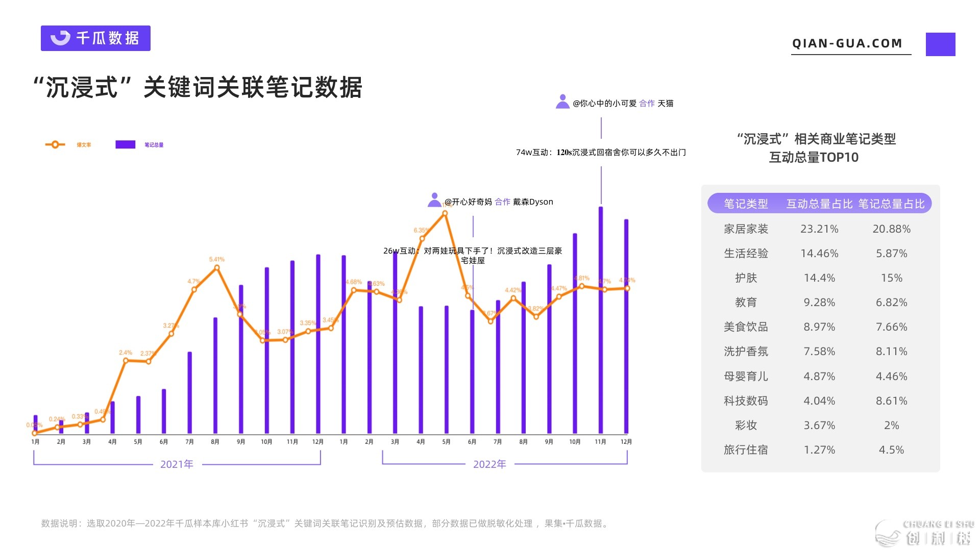Click the text @你心中的小可爱 合作 天猫
Image resolution: width=980 pixels, height=551 pixels.
pos(623,104)
